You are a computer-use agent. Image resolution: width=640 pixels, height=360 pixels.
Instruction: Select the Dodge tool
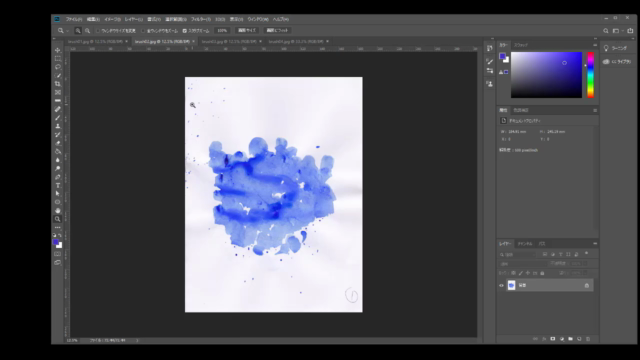click(x=58, y=169)
